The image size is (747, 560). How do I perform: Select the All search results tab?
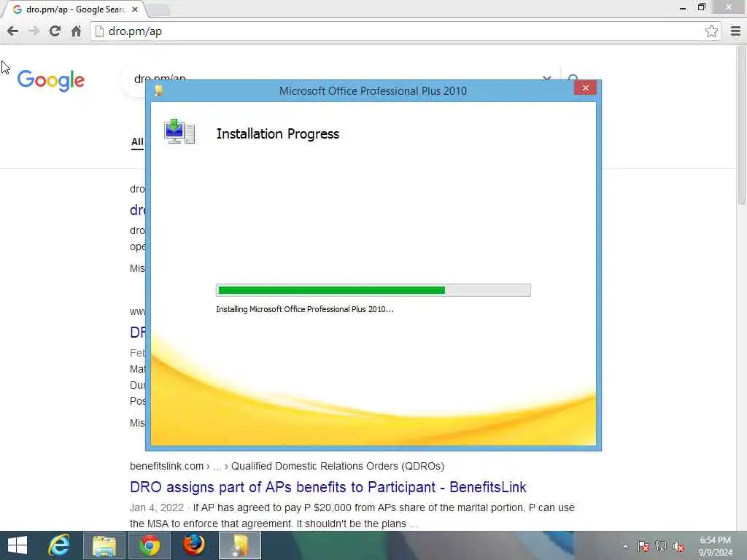point(137,142)
